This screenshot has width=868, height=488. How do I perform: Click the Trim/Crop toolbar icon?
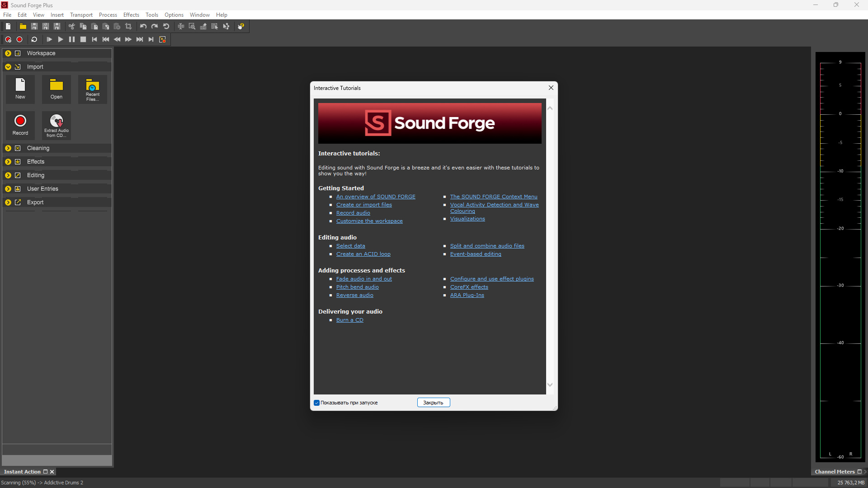pos(128,26)
